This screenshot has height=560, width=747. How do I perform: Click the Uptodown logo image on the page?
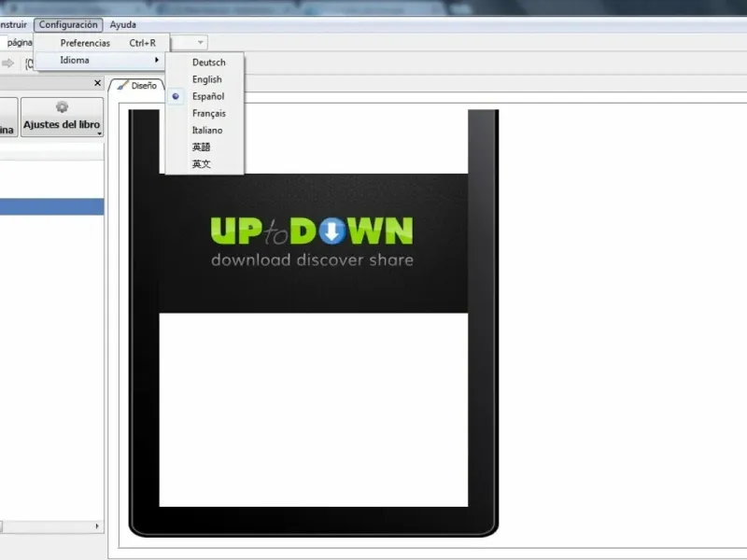(x=313, y=243)
